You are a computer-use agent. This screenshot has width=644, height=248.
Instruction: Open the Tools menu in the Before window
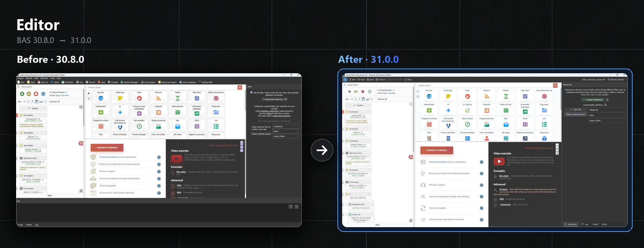[x=52, y=78]
